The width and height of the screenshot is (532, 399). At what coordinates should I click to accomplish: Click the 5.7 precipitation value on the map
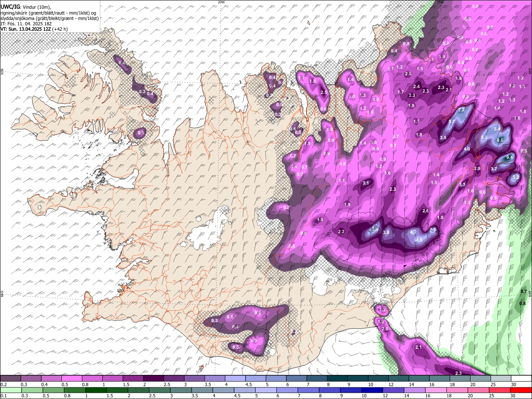point(452,122)
